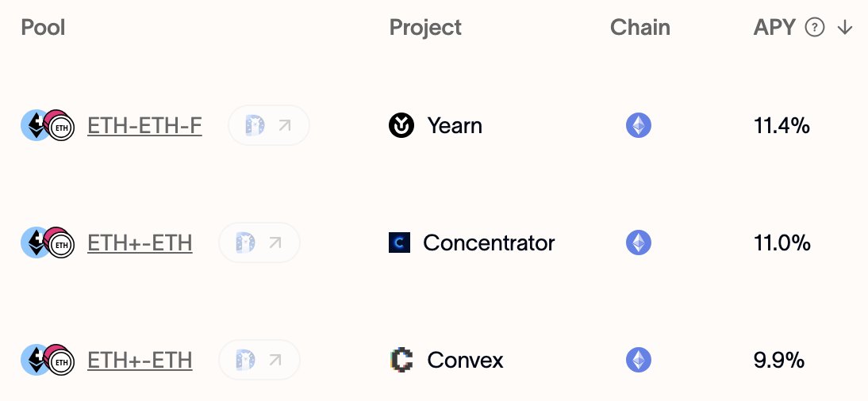The height and width of the screenshot is (401, 868).
Task: Click the Ethereum chain icon in Convex row
Action: coord(638,360)
